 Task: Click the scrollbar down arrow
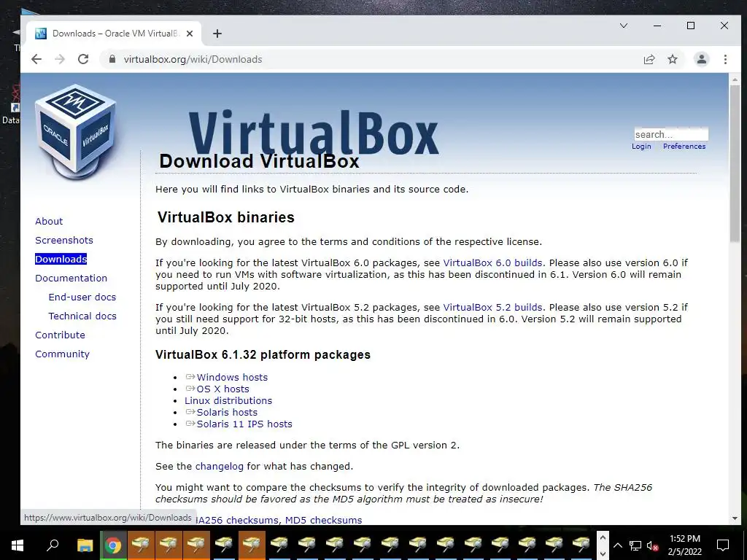point(735,518)
